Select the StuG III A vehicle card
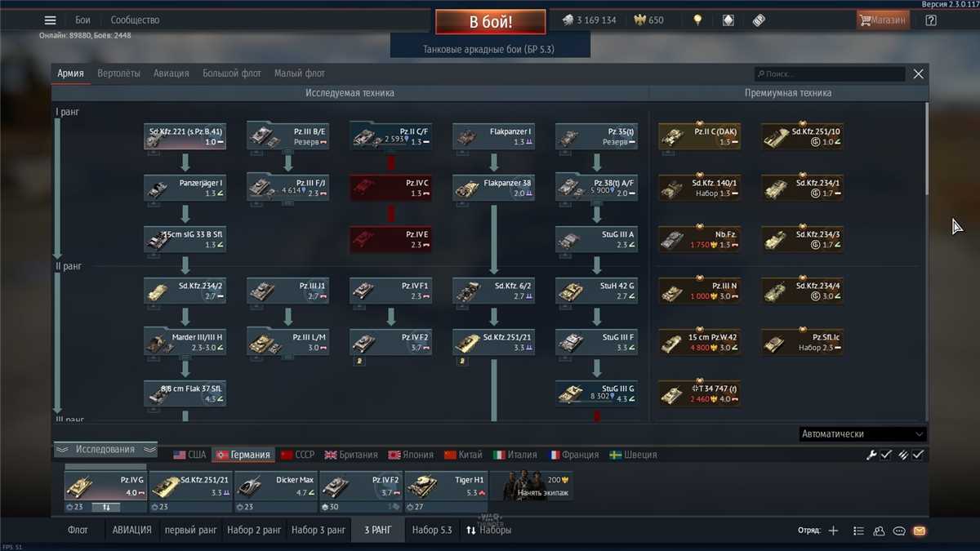980x551 pixels. (x=597, y=239)
